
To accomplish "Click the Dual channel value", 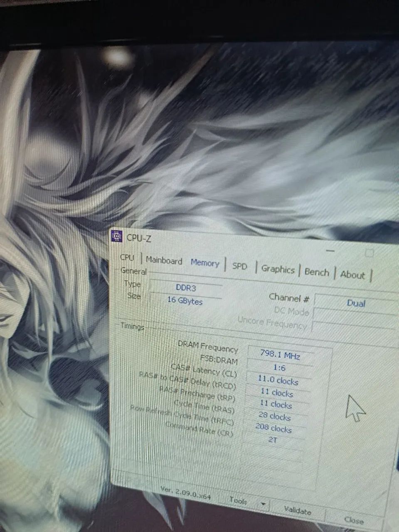I will tap(356, 303).
